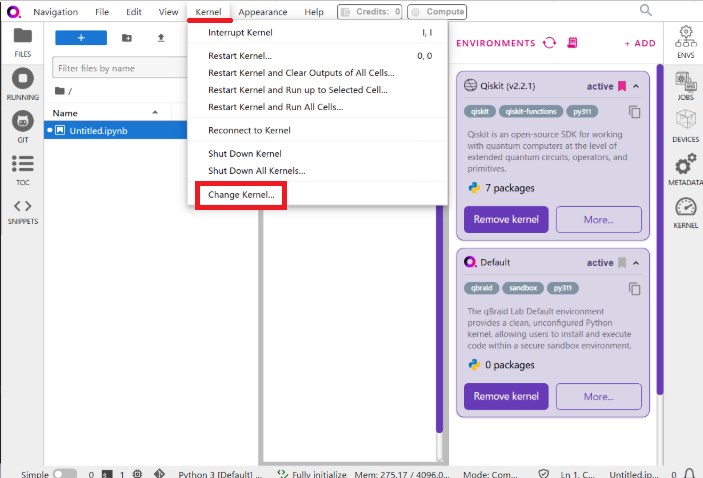Toggle the Simple mode switch
Viewport: 703px width, 478px height.
(64, 474)
